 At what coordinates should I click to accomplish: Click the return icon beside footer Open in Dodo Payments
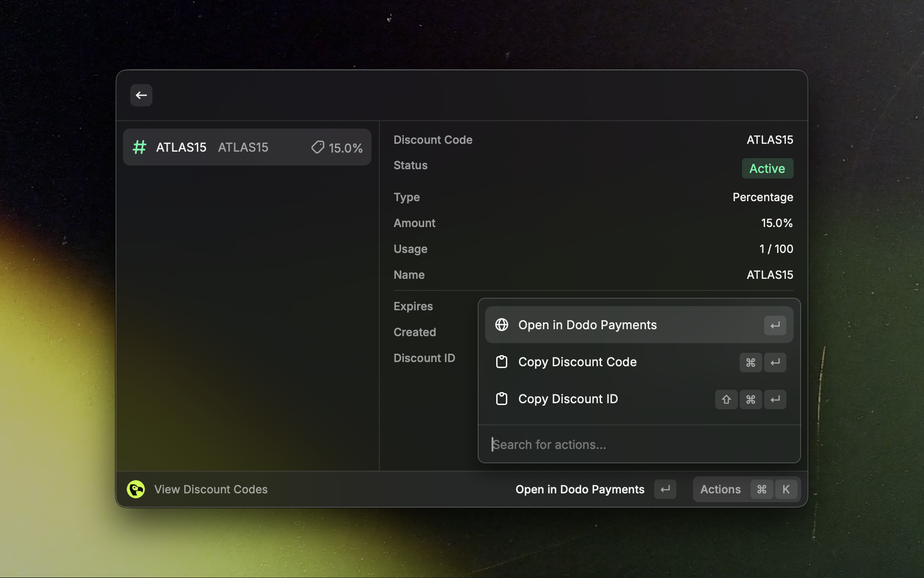665,489
